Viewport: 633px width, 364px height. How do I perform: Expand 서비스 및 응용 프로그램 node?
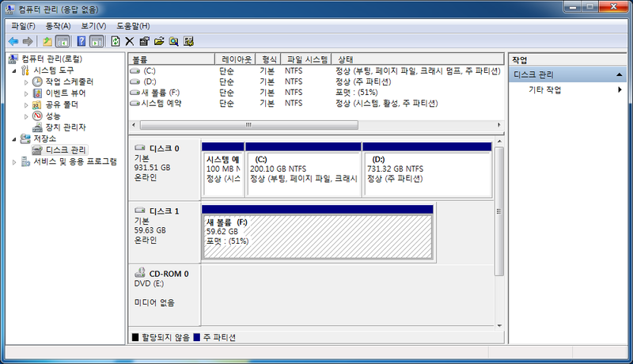click(x=14, y=161)
